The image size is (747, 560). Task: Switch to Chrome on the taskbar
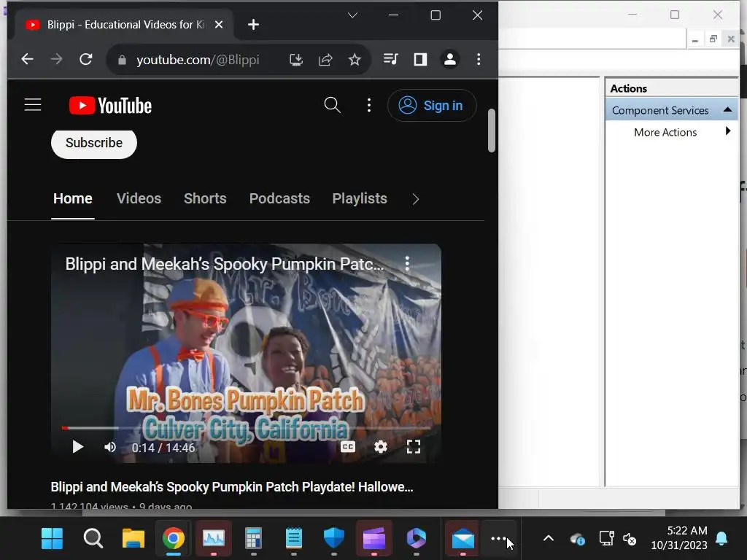174,539
